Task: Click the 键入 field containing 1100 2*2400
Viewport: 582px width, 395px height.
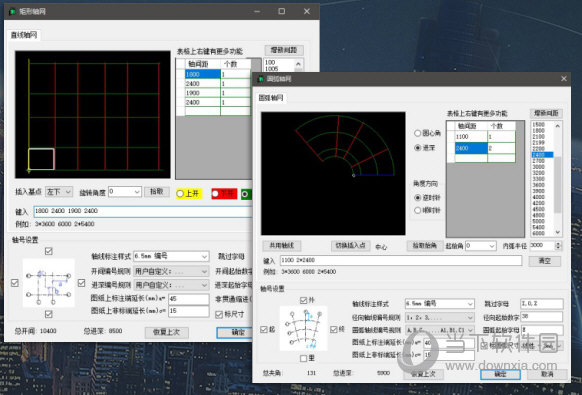Action: (x=401, y=260)
